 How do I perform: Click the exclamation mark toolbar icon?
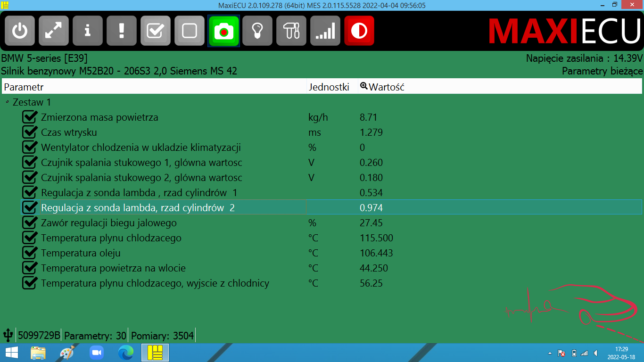[122, 31]
